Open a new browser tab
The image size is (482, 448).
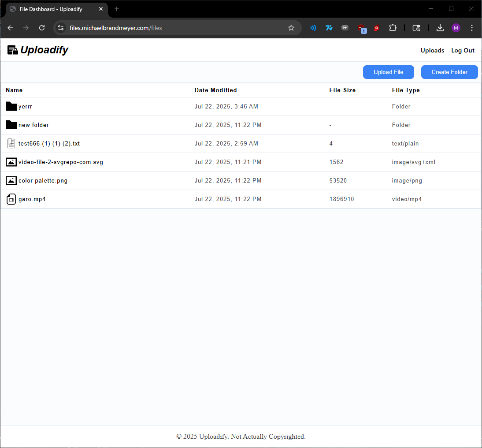coord(116,9)
